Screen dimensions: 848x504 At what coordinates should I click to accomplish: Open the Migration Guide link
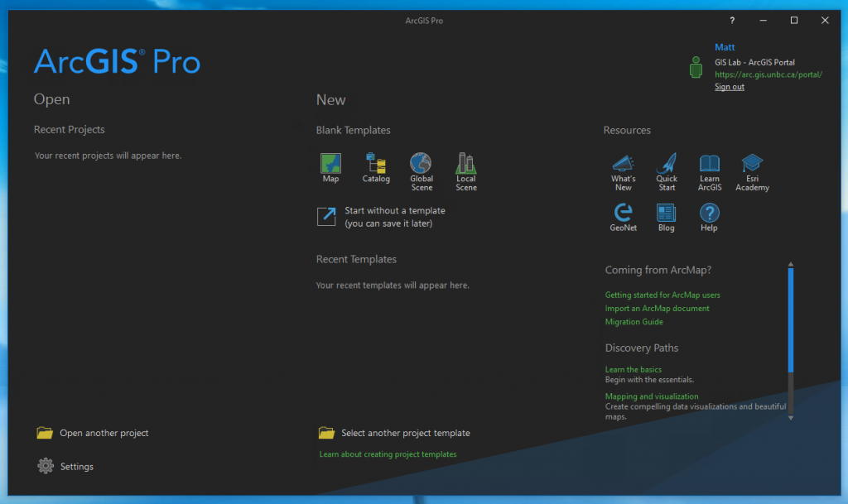click(x=634, y=322)
